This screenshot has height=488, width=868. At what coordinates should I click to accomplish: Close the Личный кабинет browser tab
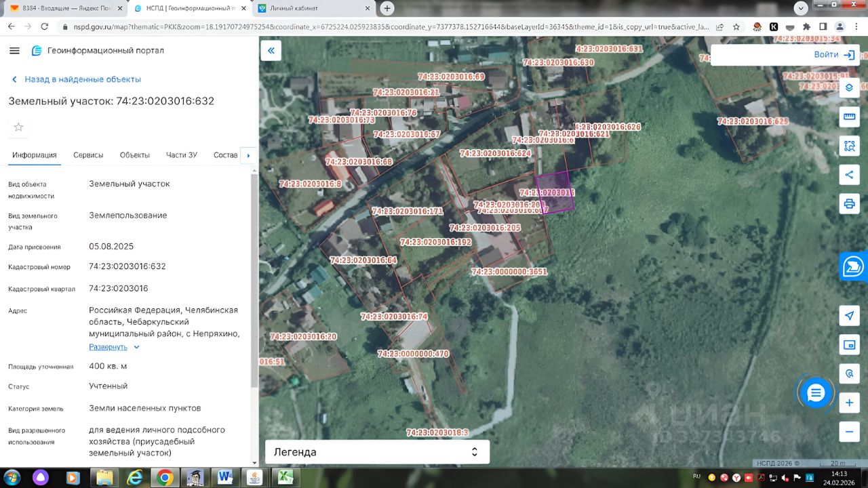point(368,8)
